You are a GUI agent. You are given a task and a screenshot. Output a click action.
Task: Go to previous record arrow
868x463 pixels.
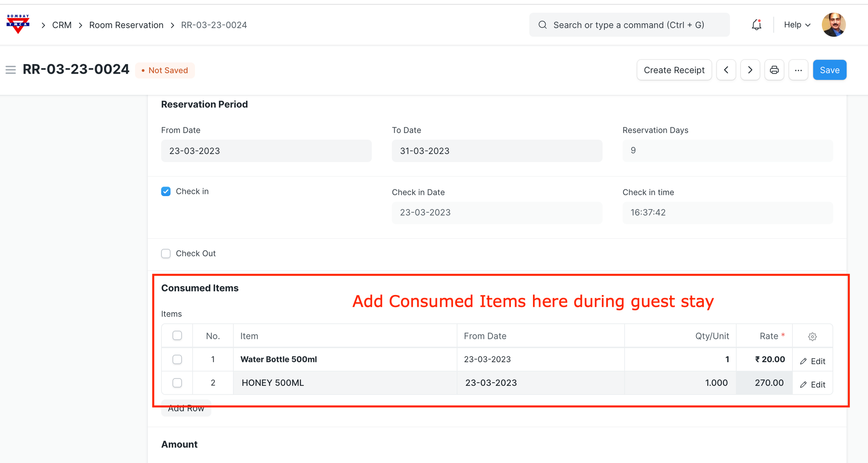(726, 70)
